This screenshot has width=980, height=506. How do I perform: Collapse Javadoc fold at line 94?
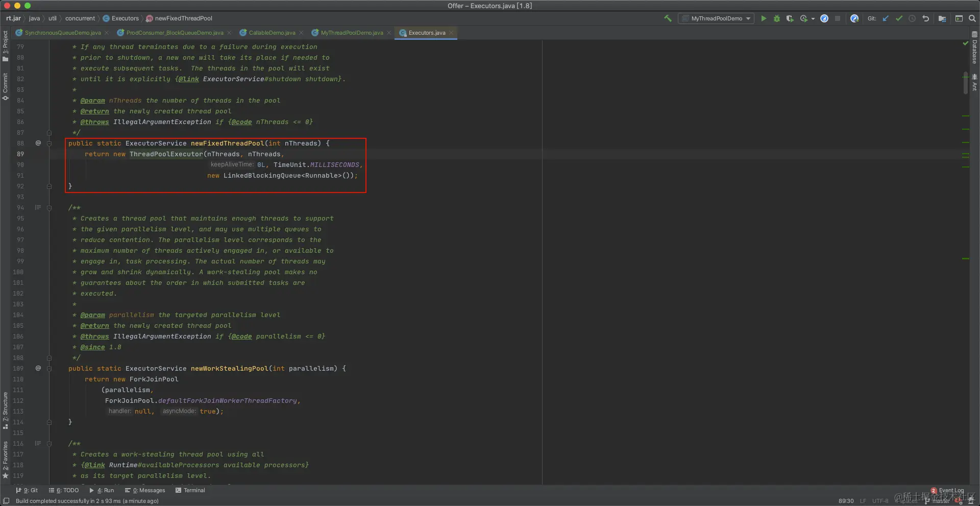tap(49, 208)
